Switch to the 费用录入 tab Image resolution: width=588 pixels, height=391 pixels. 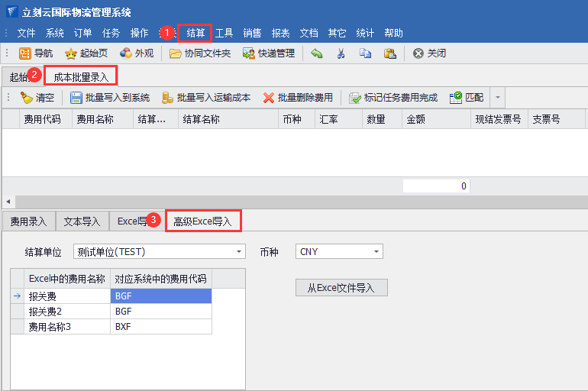28,221
